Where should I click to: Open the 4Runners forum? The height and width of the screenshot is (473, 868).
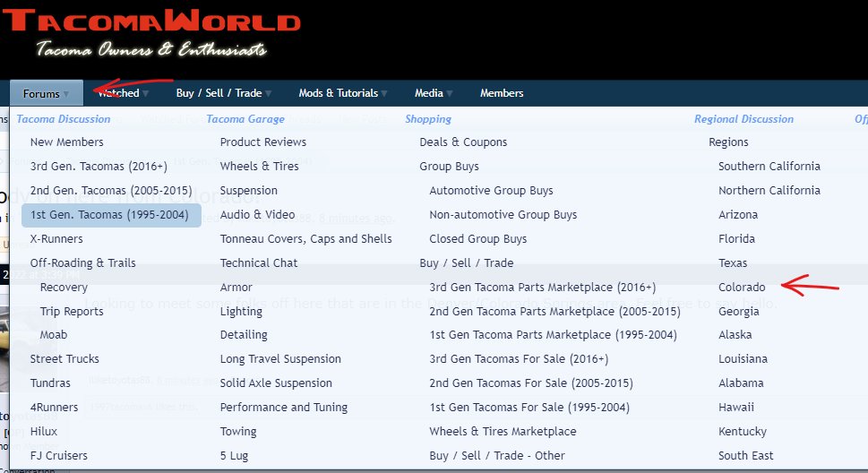(55, 408)
